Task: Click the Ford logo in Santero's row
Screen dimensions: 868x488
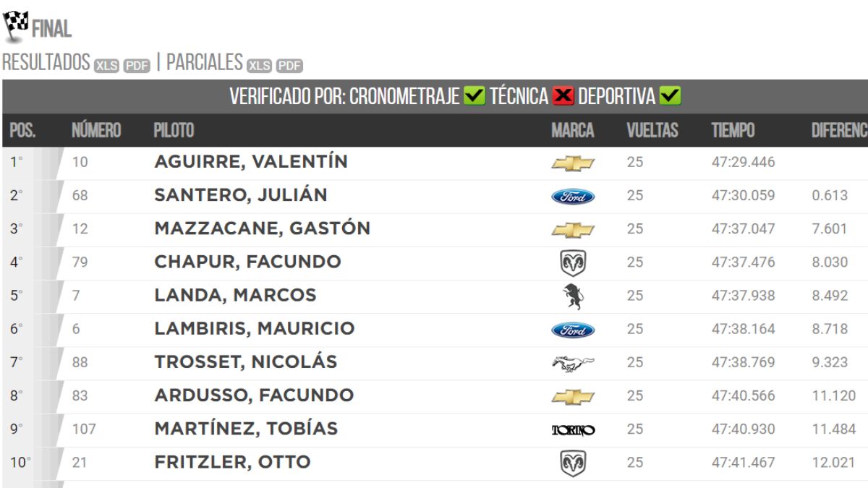Action: [x=573, y=197]
